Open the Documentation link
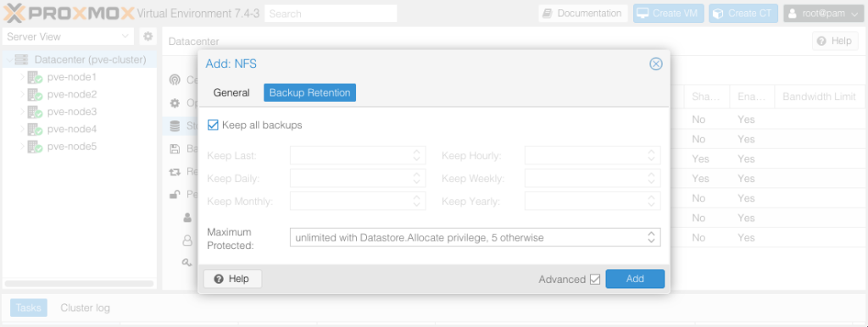The height and width of the screenshot is (327, 868). [x=583, y=14]
